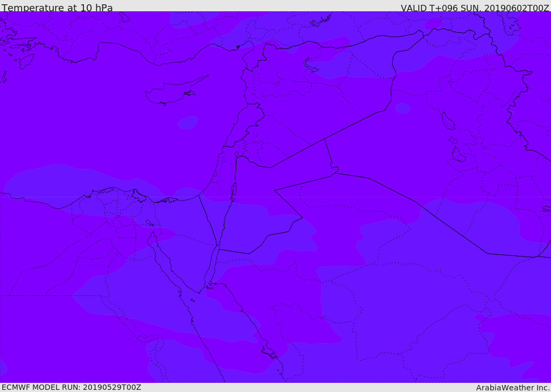Screen dimensions: 551x392
Task: Click the 'ArabiaWeather Inc' credit text
Action: pos(513,388)
